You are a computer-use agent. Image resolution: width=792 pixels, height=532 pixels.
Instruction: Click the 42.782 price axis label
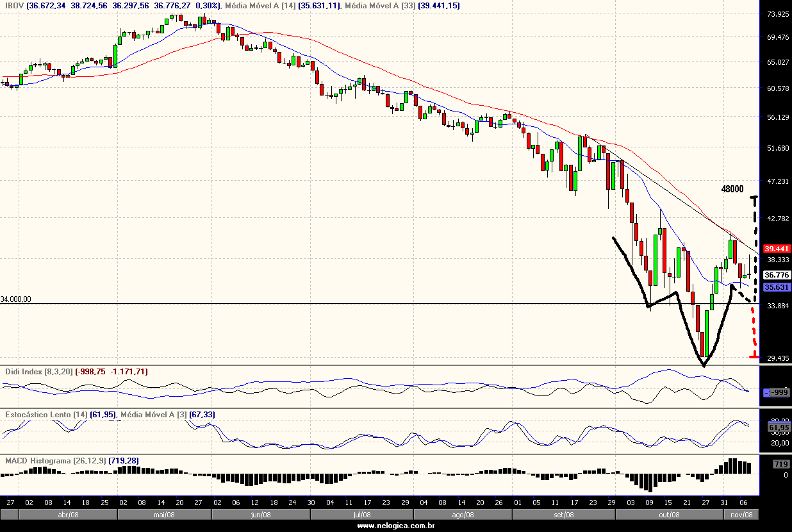(x=778, y=219)
